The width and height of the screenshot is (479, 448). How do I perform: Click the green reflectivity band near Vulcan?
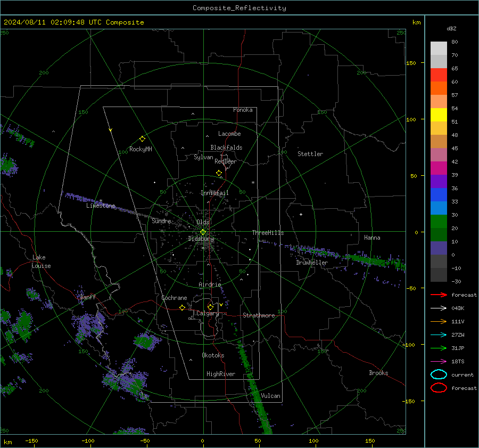[256, 390]
